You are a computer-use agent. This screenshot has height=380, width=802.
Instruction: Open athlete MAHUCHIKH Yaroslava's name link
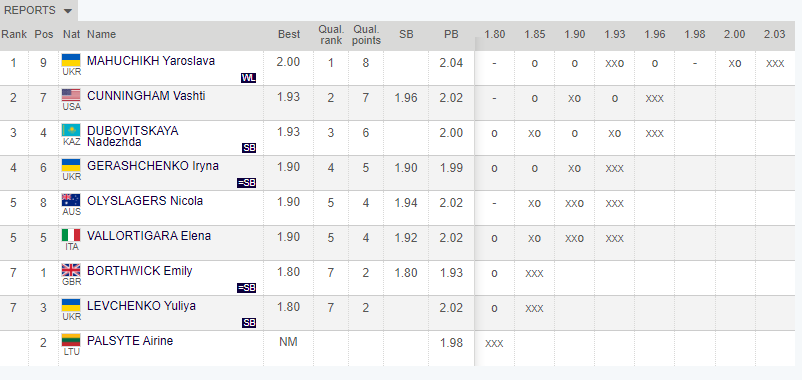click(151, 61)
